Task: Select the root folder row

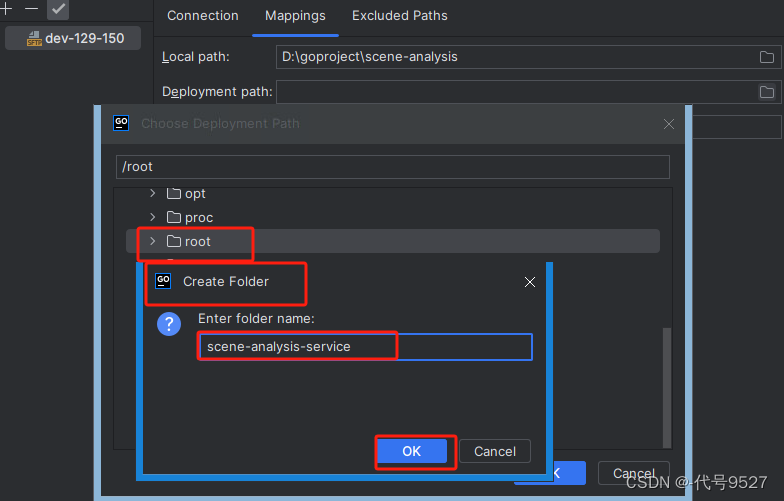Action: point(393,241)
